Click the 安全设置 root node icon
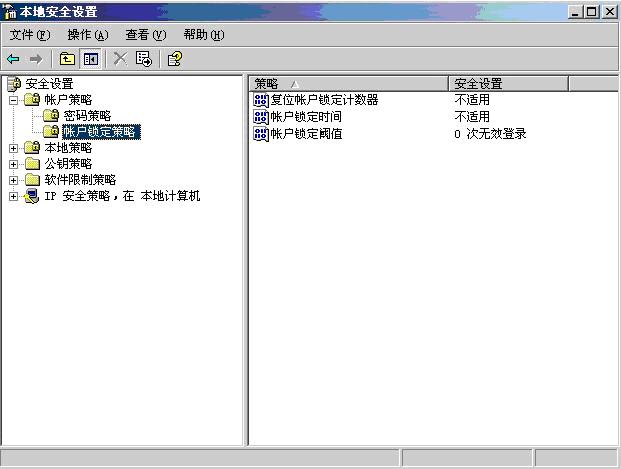The height and width of the screenshot is (469, 621). [14, 84]
